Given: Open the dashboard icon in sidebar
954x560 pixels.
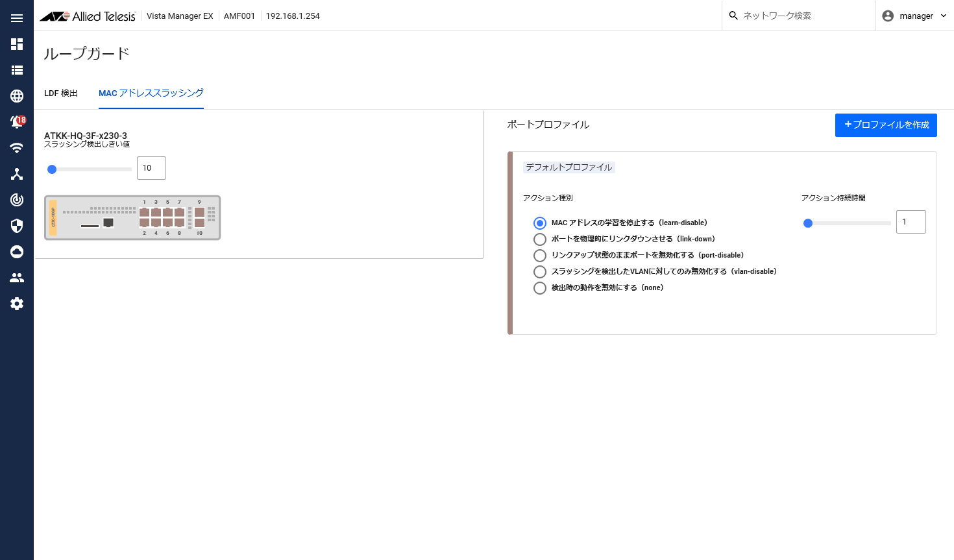Looking at the screenshot, I should point(17,44).
